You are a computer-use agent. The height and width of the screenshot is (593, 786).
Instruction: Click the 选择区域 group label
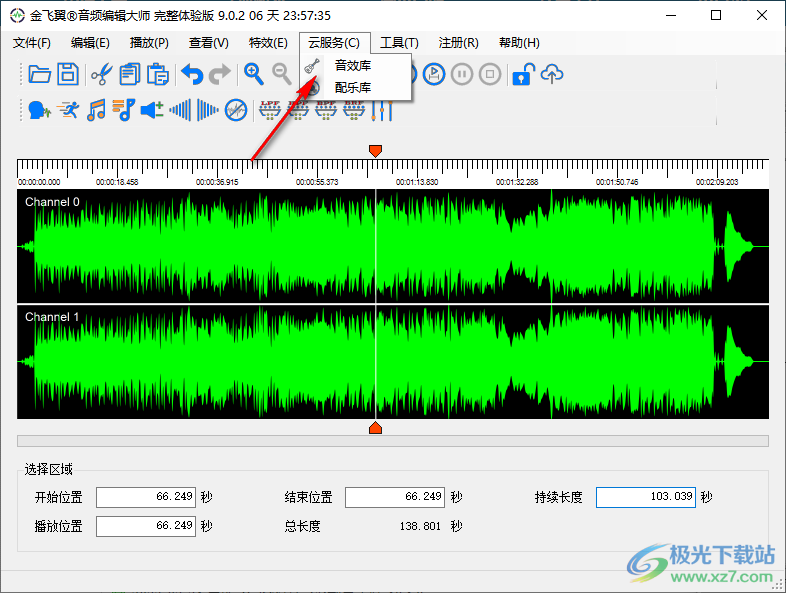click(x=49, y=469)
